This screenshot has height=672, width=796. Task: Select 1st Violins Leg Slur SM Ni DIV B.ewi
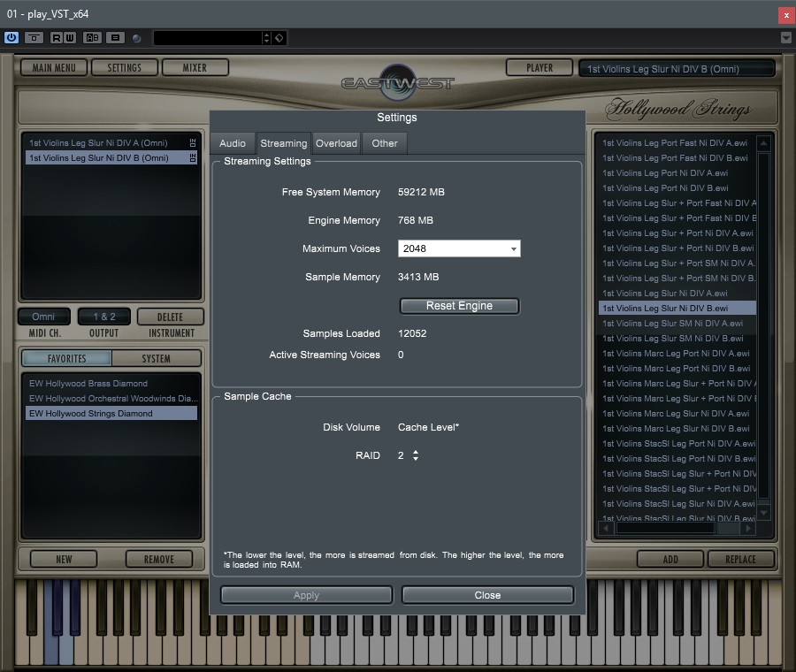click(x=677, y=338)
